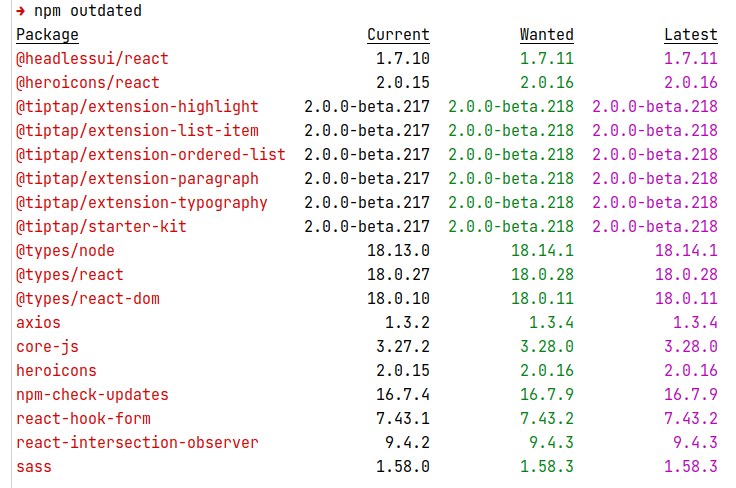This screenshot has height=488, width=736.
Task: Click wanted version 3.28.0 of core-js
Action: pos(547,346)
